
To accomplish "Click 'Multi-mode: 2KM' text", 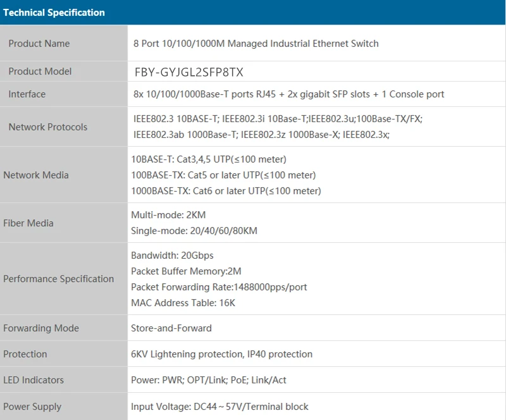I will coord(168,215).
